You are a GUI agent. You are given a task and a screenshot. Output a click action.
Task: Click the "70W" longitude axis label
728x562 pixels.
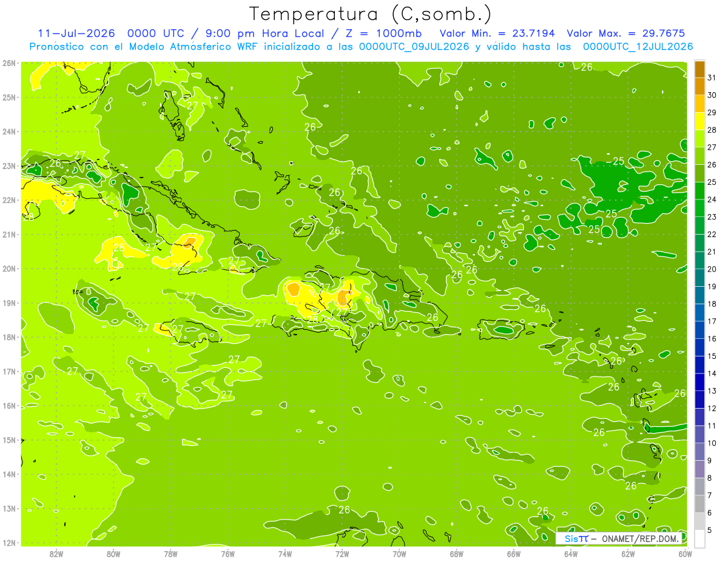point(399,554)
